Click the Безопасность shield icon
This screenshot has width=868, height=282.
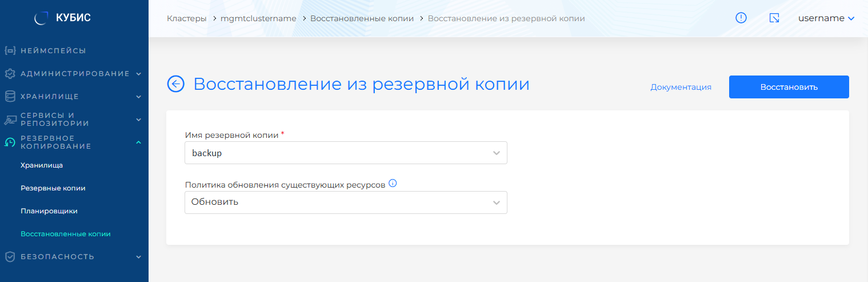tap(10, 257)
